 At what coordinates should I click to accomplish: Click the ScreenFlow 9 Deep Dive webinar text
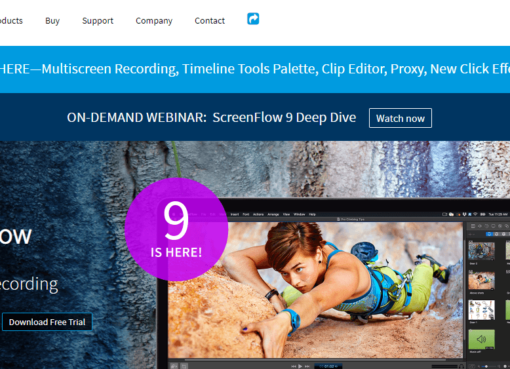[284, 118]
